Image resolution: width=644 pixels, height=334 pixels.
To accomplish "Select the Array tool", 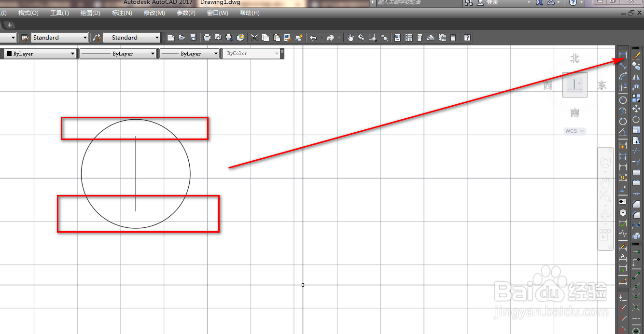I will point(636,98).
